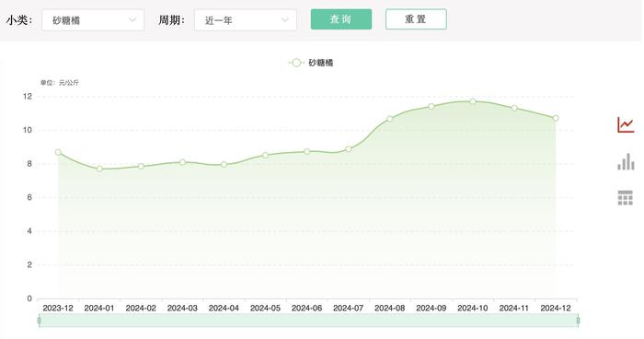Click the 2024-04 data point
This screenshot has width=644, height=339.
tap(224, 164)
